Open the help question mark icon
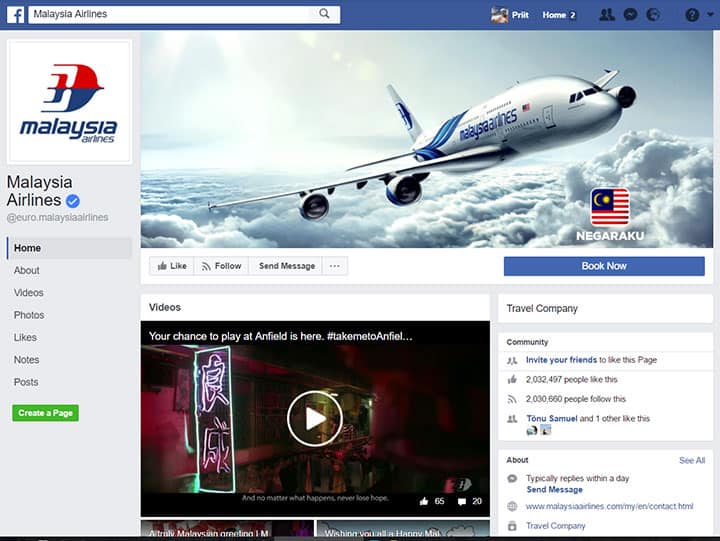720x541 pixels. [692, 15]
